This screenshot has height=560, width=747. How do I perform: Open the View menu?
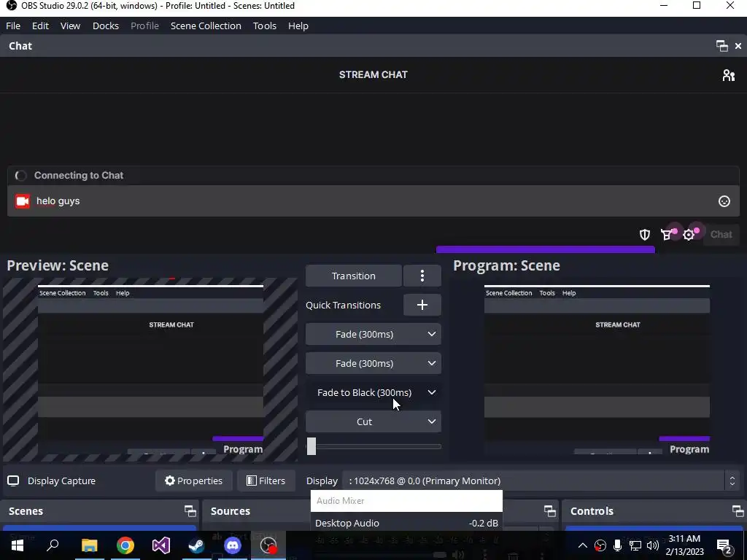point(70,26)
